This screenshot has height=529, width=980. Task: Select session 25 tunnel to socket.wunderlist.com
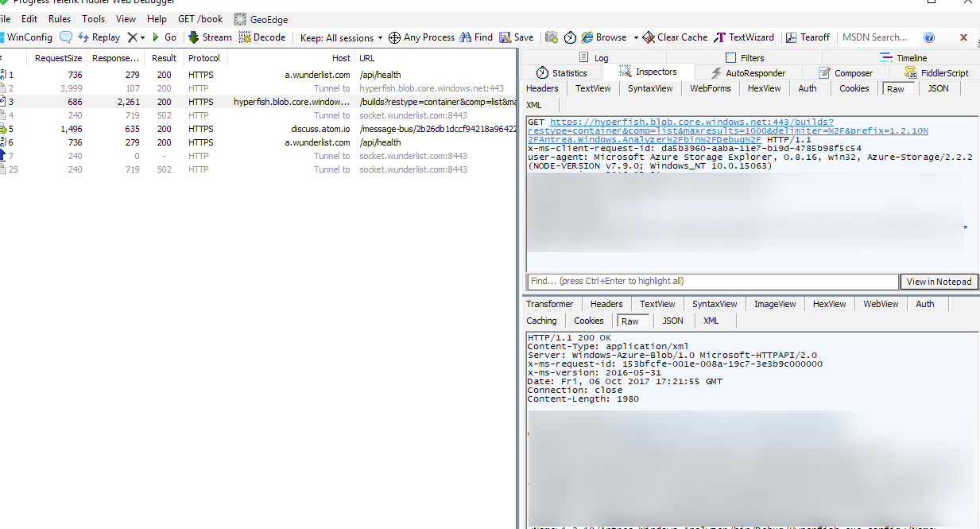click(x=258, y=169)
